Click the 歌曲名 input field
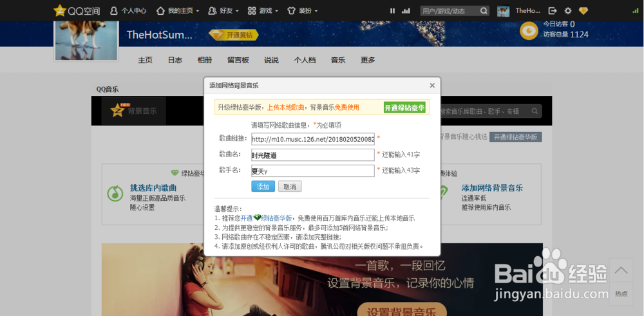 (313, 154)
